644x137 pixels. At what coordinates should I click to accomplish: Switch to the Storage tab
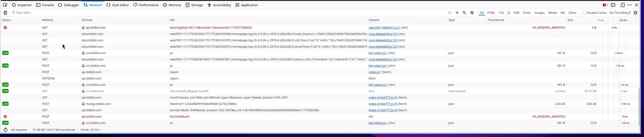[194, 5]
